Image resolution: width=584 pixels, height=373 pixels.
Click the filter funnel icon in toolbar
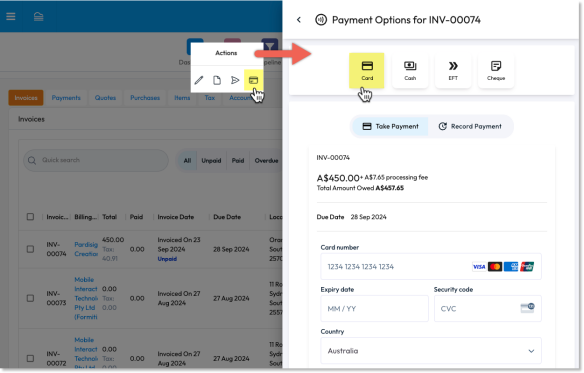coord(270,47)
